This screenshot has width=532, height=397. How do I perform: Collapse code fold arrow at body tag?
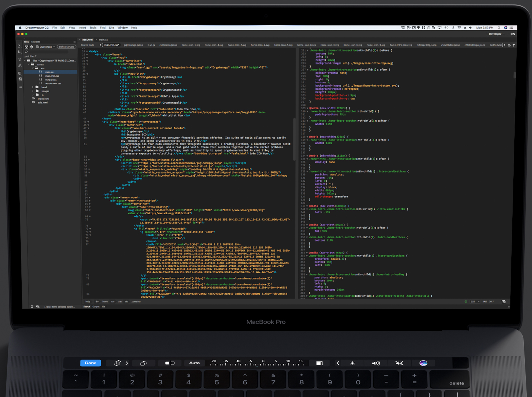tap(87, 51)
